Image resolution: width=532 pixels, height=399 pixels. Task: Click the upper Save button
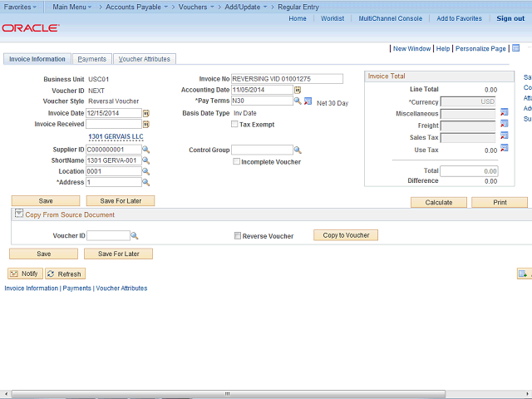point(46,201)
